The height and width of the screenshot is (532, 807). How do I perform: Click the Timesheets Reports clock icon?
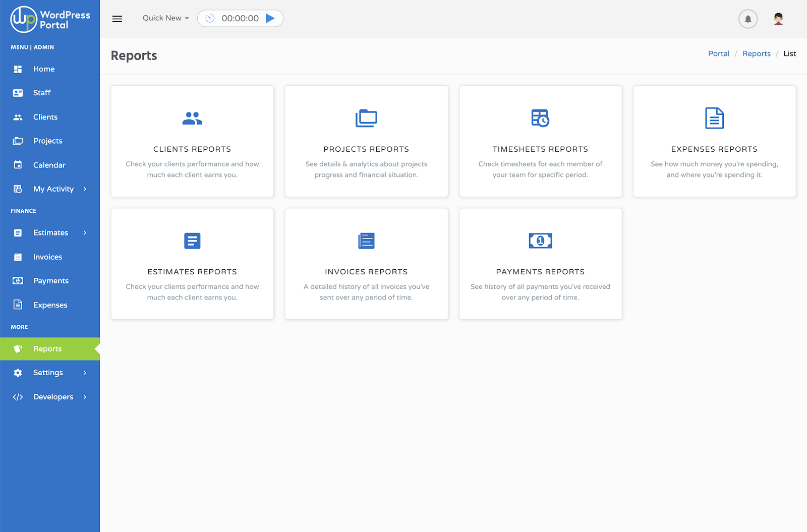pos(540,119)
